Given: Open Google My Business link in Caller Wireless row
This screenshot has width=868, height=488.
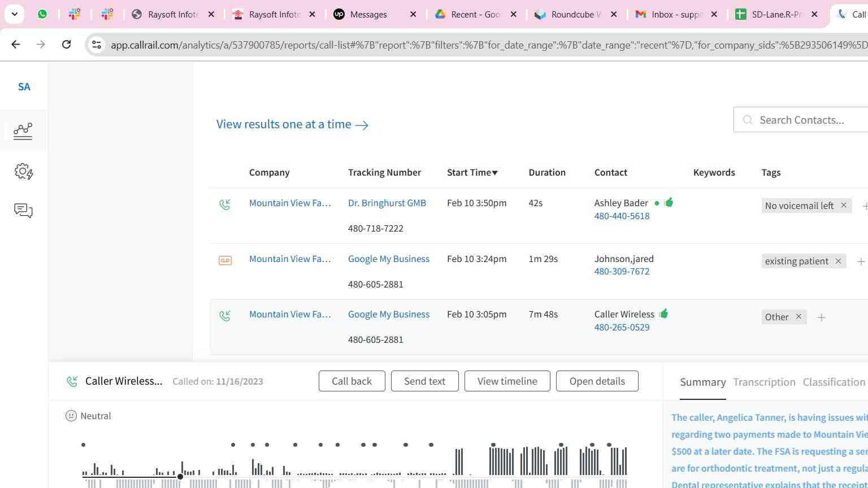Looking at the screenshot, I should 389,314.
